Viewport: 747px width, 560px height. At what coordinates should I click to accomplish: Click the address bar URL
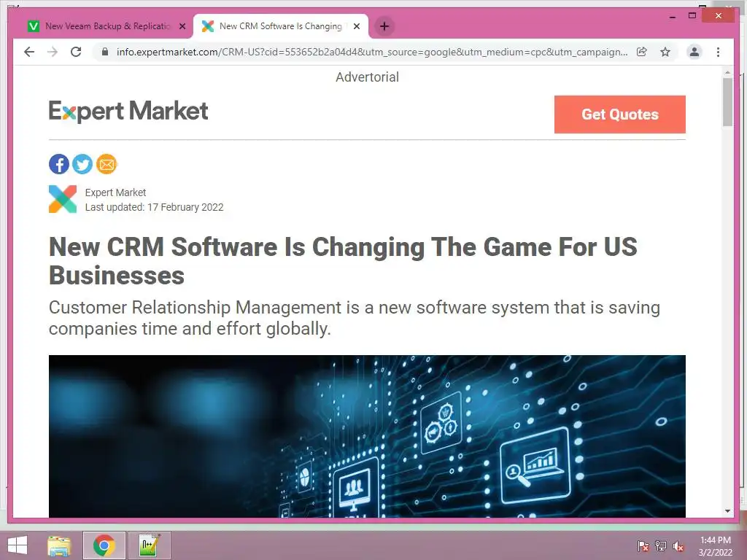click(x=371, y=52)
